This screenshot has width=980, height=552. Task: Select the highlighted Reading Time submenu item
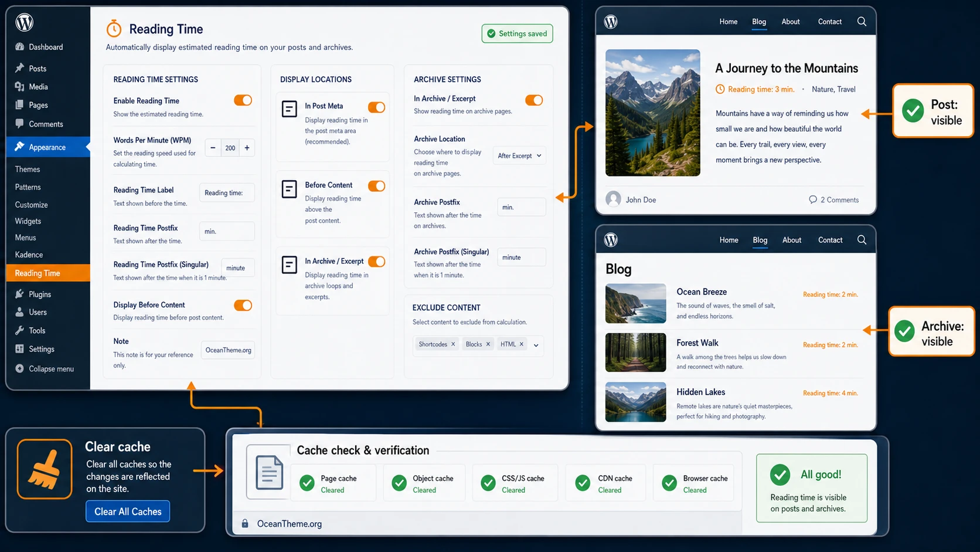tap(48, 273)
